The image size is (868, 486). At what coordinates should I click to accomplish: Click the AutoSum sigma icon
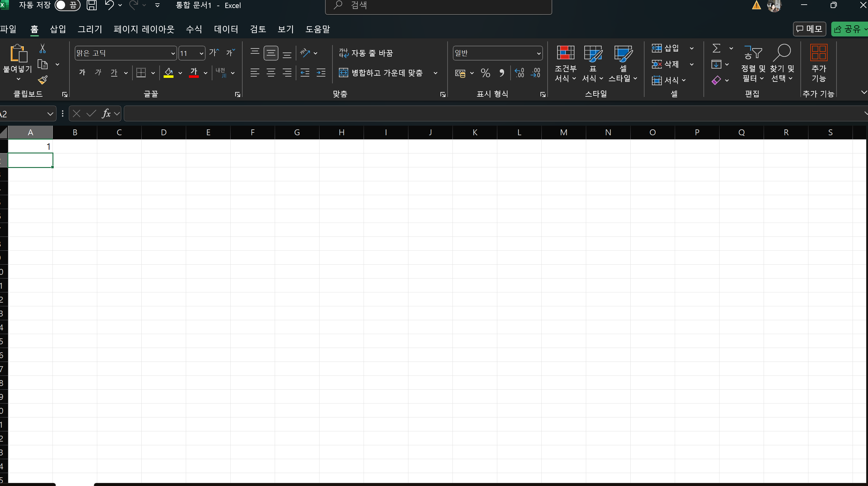pyautogui.click(x=716, y=48)
